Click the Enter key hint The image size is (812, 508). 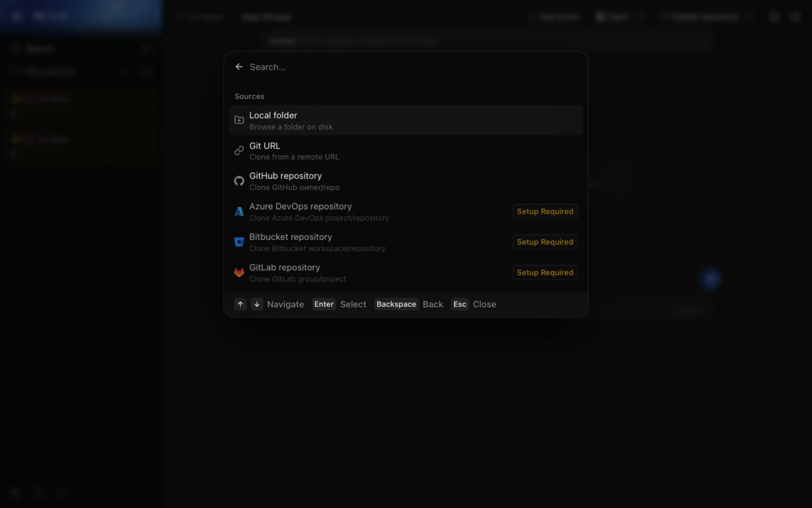click(x=324, y=304)
